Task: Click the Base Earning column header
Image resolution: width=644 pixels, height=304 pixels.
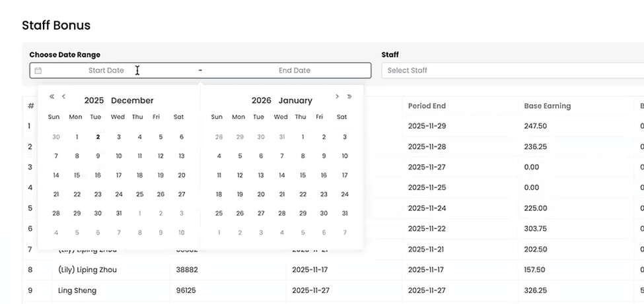Action: coord(547,106)
